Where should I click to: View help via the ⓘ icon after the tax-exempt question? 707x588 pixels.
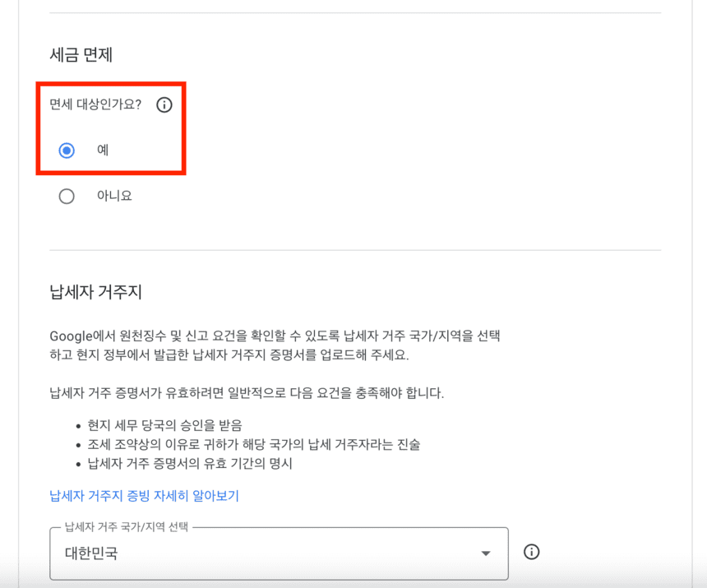164,105
